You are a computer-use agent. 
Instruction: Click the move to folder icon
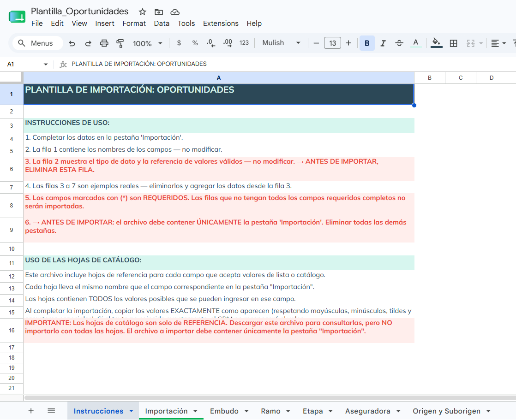coord(159,12)
